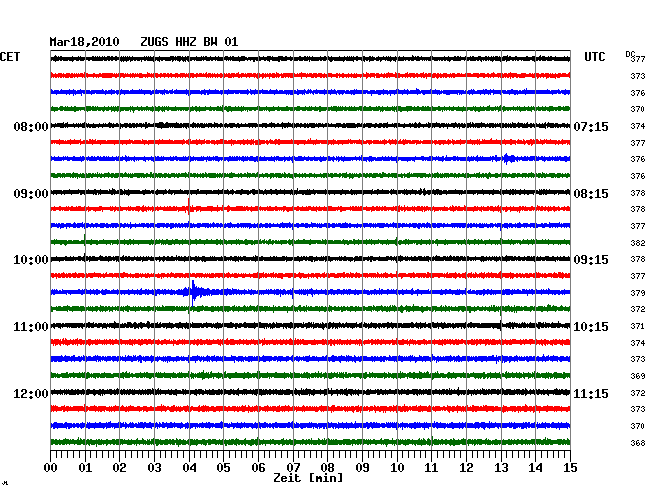Click minute tick label 06 on the axis
This screenshot has height=494, width=650.
point(258,468)
